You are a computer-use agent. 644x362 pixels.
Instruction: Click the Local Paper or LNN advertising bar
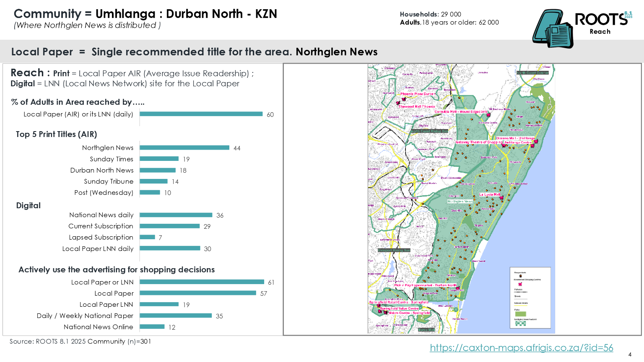coord(202,282)
